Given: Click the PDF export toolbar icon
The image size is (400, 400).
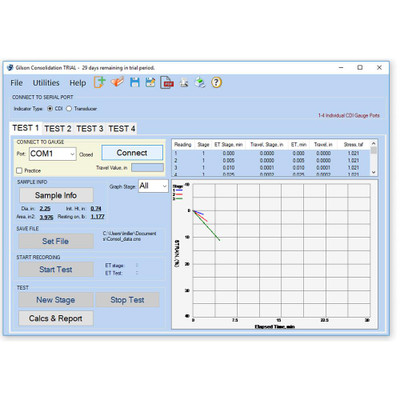Looking at the screenshot, I should [x=167, y=83].
